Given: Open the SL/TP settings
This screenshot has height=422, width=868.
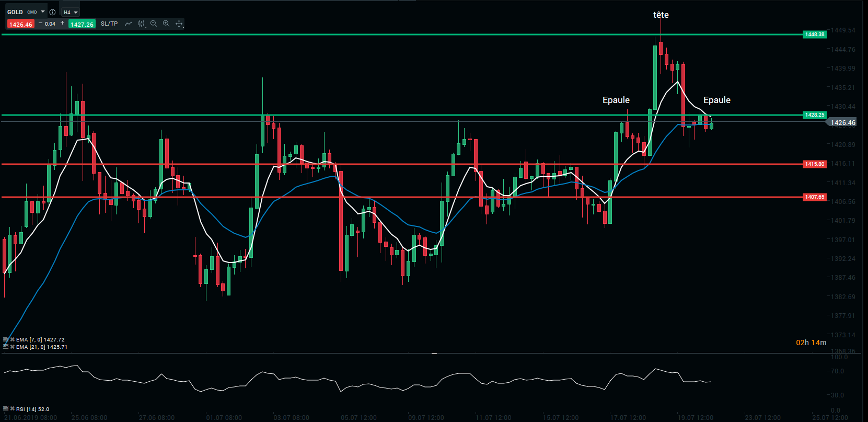Looking at the screenshot, I should pyautogui.click(x=109, y=24).
